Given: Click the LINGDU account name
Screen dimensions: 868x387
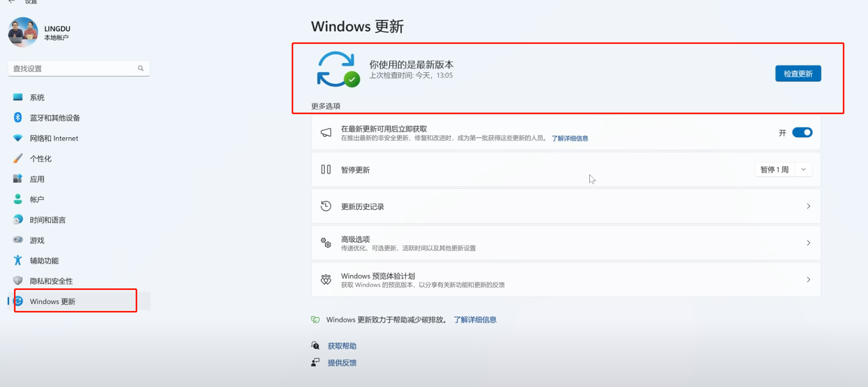Looking at the screenshot, I should point(57,29).
